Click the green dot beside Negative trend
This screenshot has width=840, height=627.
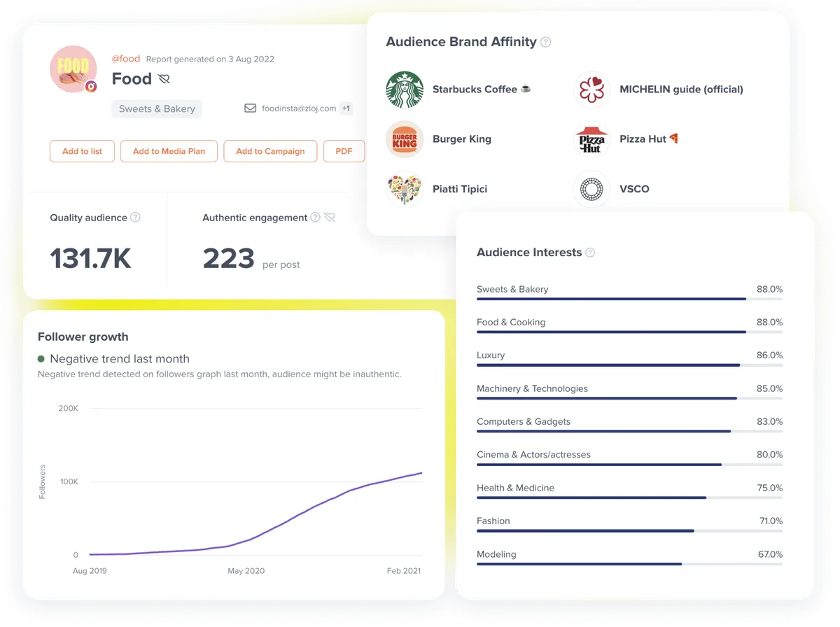click(x=41, y=358)
